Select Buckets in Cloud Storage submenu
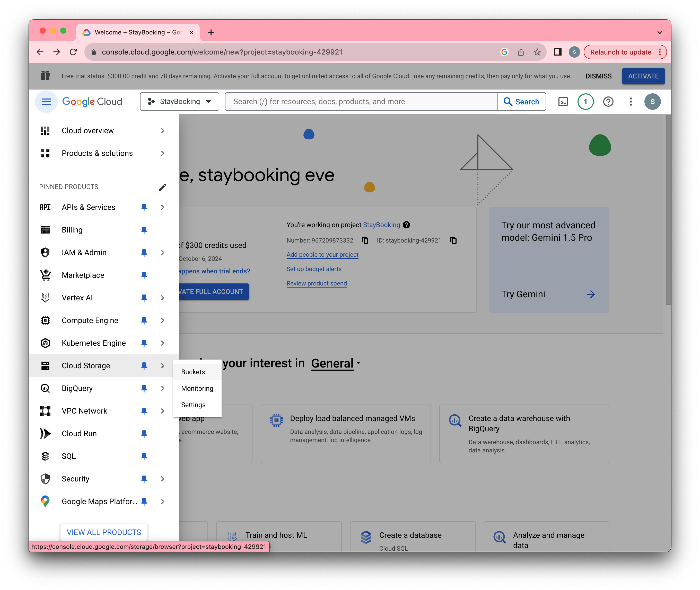The image size is (700, 590). click(x=193, y=372)
